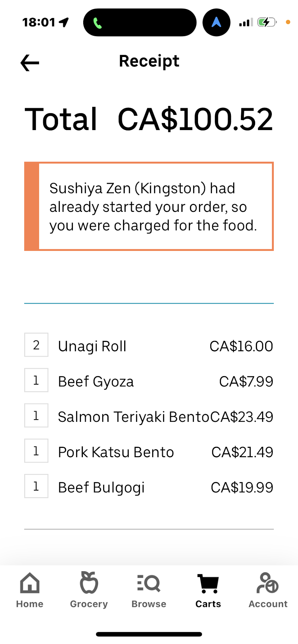Tap the blue navigation arrow icon
Image resolution: width=298 pixels, height=644 pixels.
[x=216, y=23]
